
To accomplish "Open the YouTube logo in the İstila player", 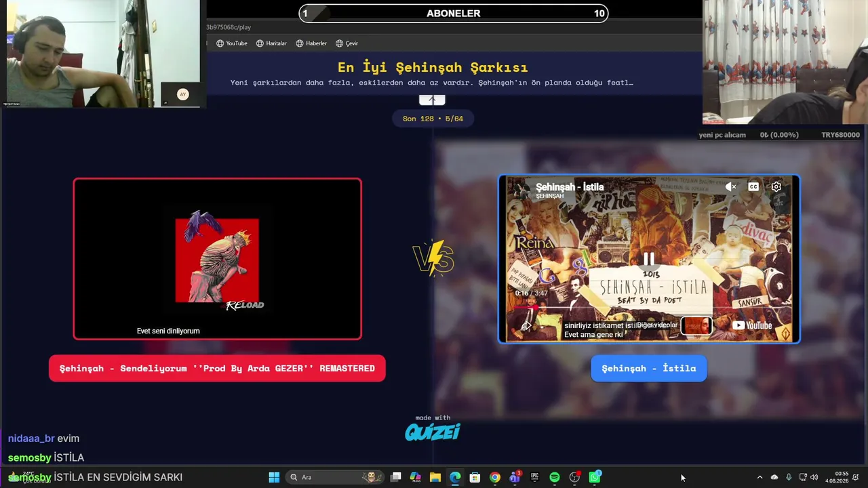I will [x=752, y=325].
